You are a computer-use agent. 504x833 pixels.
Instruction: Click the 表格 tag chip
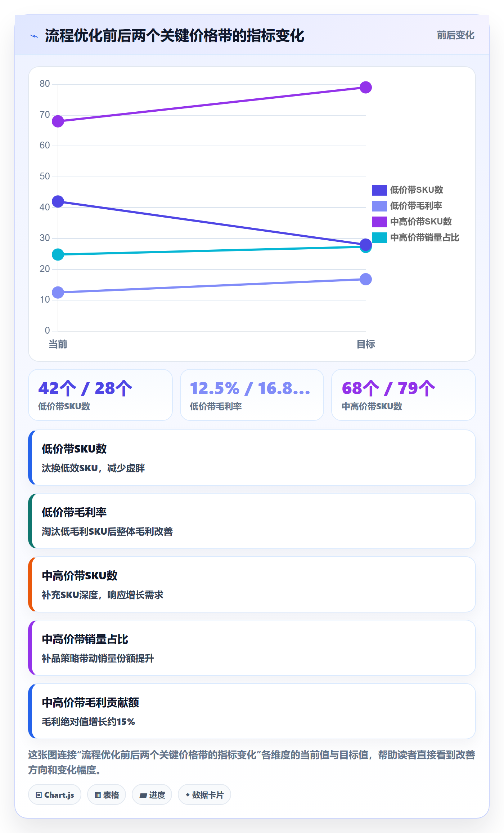(107, 794)
